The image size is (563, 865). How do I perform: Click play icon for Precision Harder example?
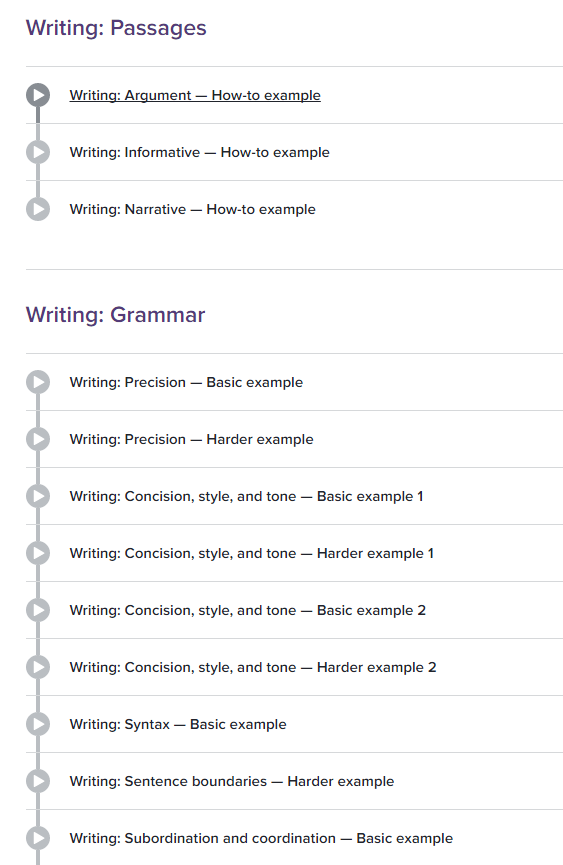(x=38, y=439)
